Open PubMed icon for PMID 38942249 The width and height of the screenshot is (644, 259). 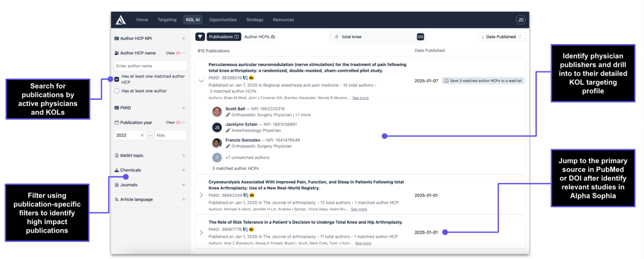click(246, 195)
